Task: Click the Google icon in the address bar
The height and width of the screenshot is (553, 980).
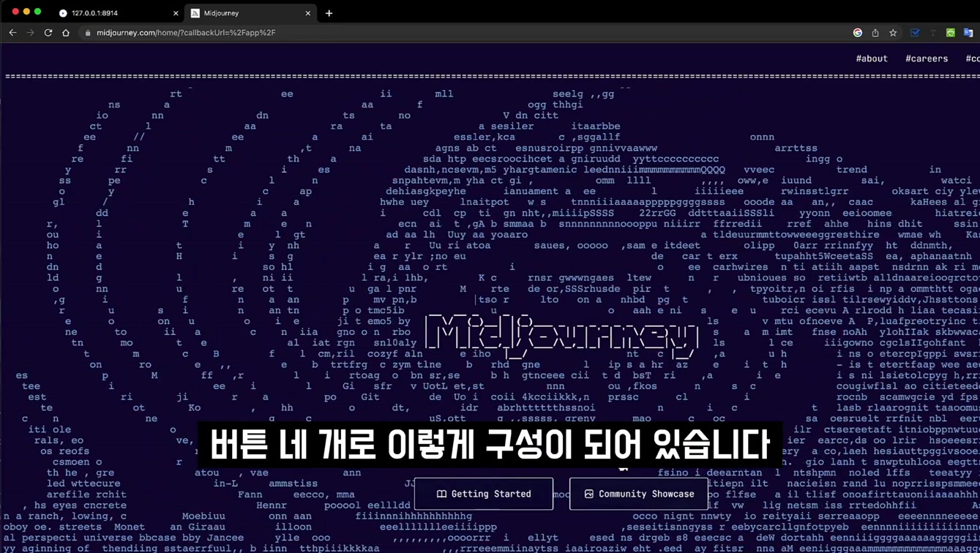Action: click(x=858, y=33)
